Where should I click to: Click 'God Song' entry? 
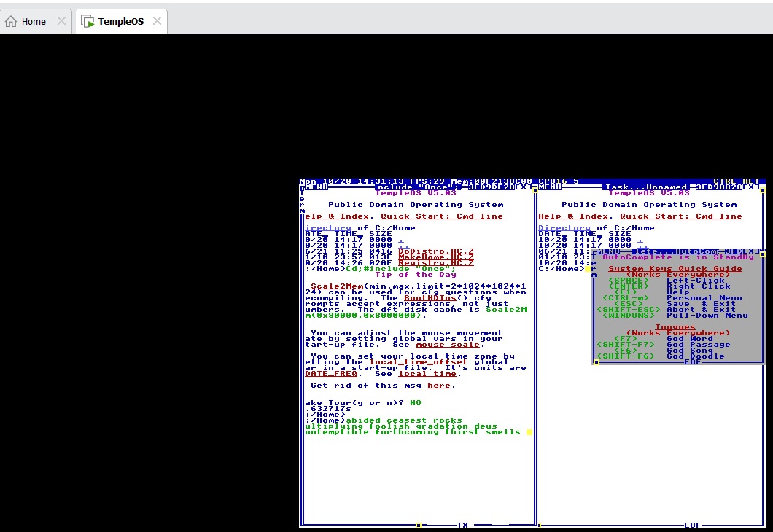click(x=690, y=351)
